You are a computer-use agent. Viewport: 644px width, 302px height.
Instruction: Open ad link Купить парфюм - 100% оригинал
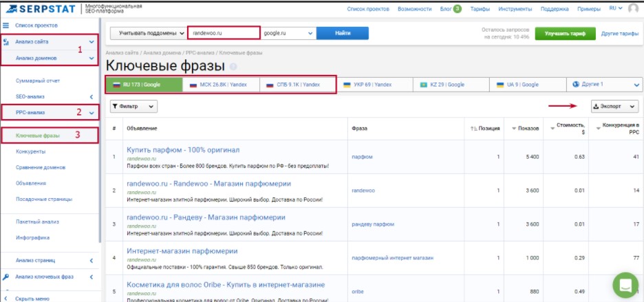click(183, 150)
